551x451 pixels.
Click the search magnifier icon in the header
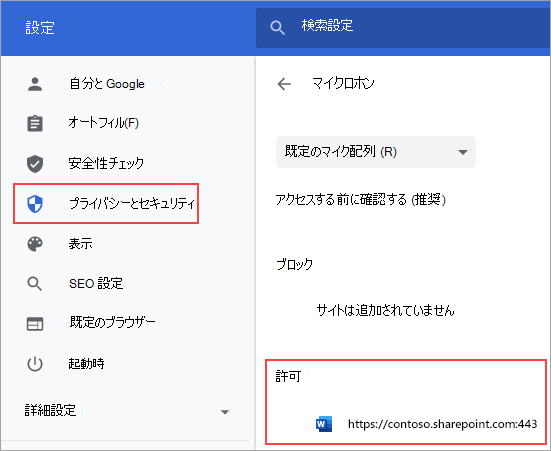(x=277, y=27)
